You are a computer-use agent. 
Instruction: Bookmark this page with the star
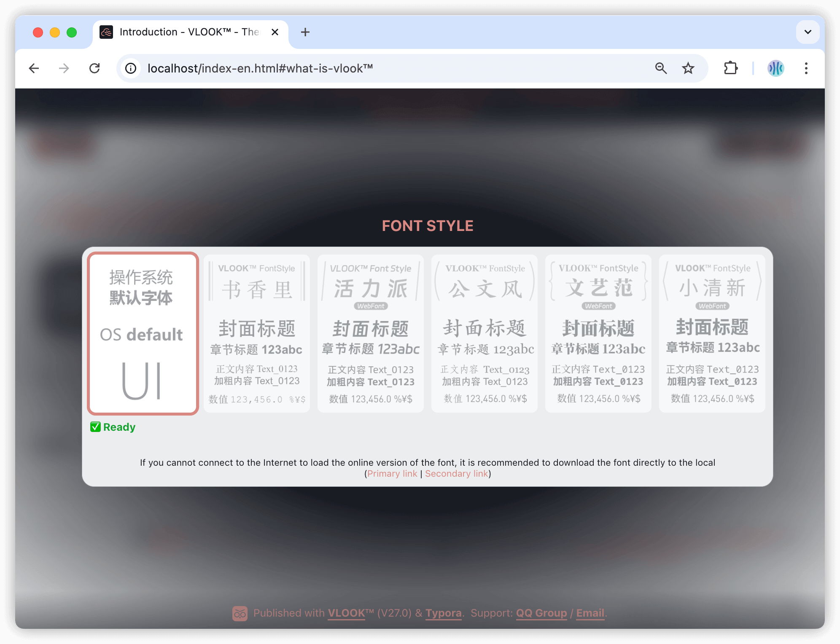(x=688, y=68)
